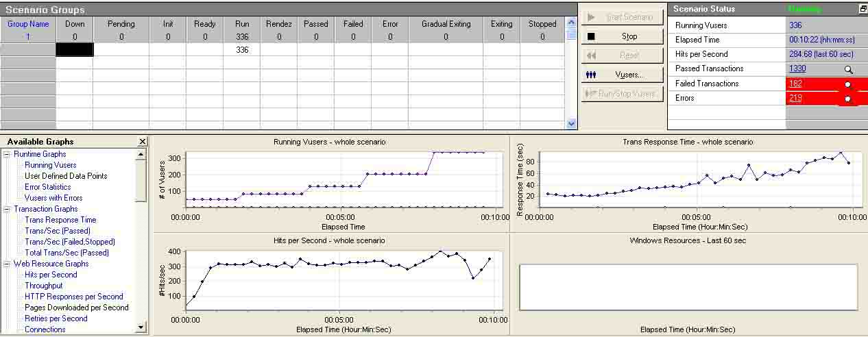Image resolution: width=868 pixels, height=337 pixels.
Task: Click the Elapsed Time value 00:10:22
Action: [822, 40]
